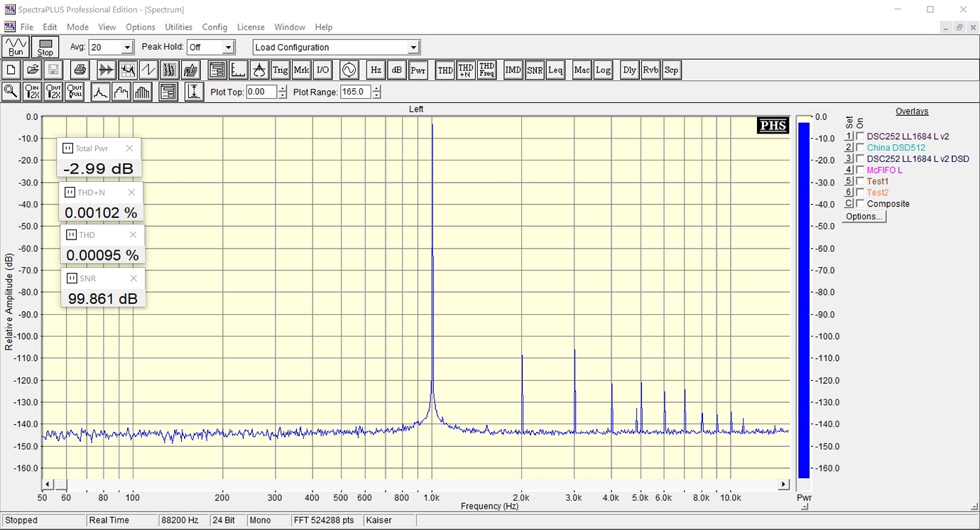980x530 pixels.
Task: Select the bar graph plot style icon
Action: coord(143,92)
